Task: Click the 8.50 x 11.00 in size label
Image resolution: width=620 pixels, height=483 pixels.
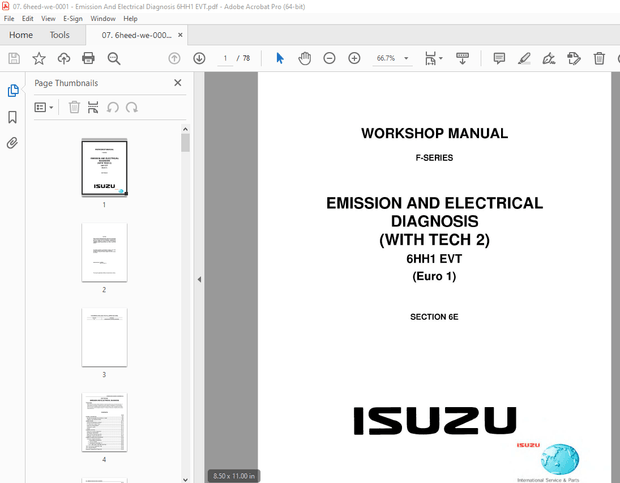Action: point(234,476)
